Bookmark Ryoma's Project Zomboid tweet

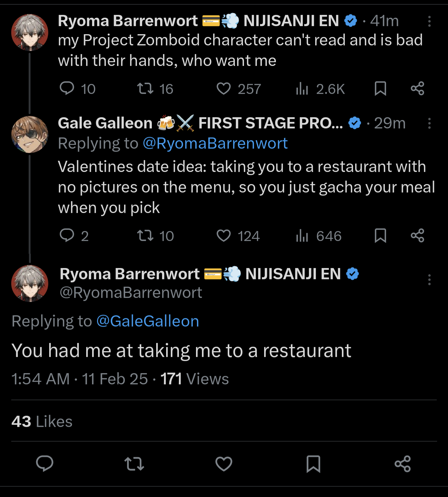[x=380, y=88]
